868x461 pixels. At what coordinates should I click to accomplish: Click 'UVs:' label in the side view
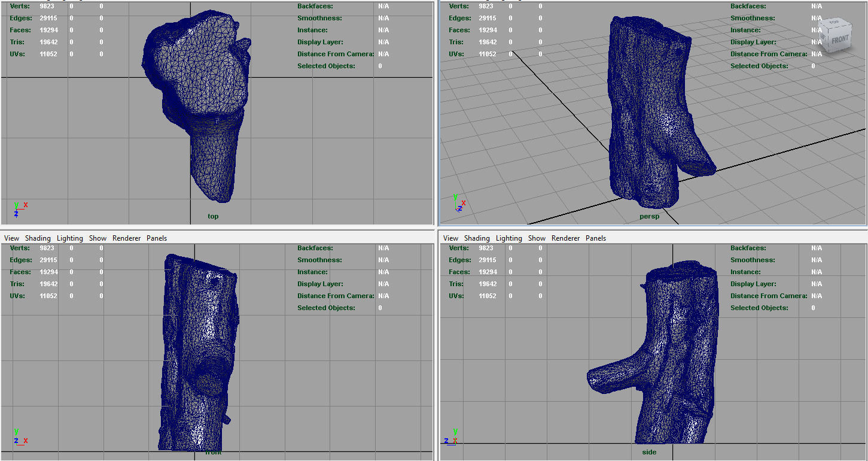[x=457, y=296]
